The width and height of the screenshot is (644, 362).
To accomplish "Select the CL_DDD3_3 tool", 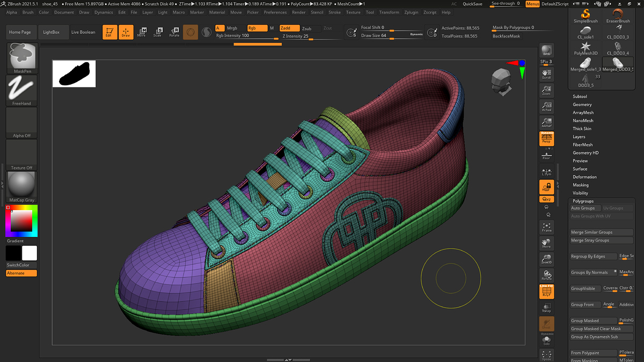I will coord(618,32).
